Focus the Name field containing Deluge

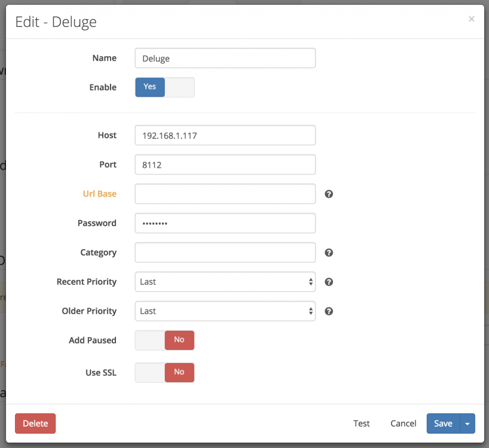tap(225, 58)
